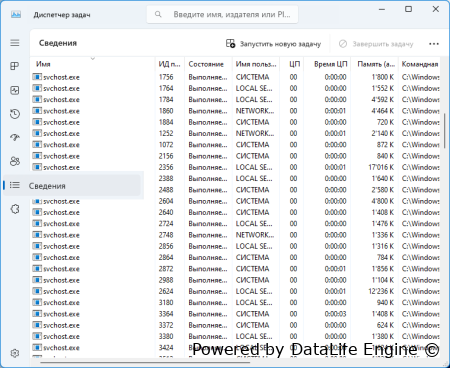Sort by the Командная column header
This screenshot has width=450, height=368.
pyautogui.click(x=419, y=64)
